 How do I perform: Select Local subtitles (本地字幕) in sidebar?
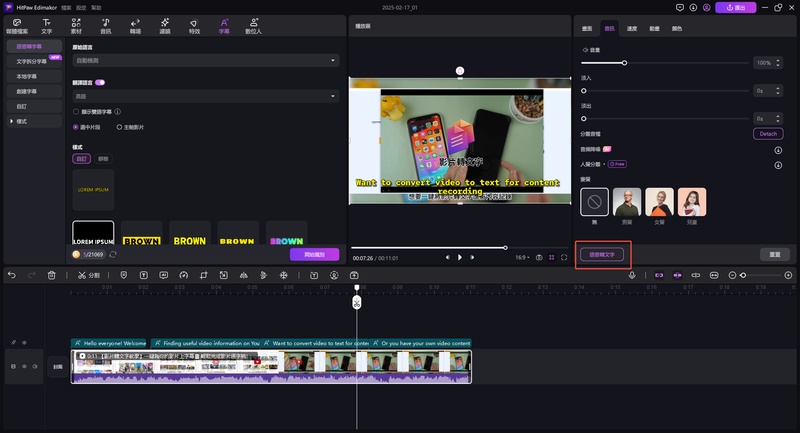(34, 77)
